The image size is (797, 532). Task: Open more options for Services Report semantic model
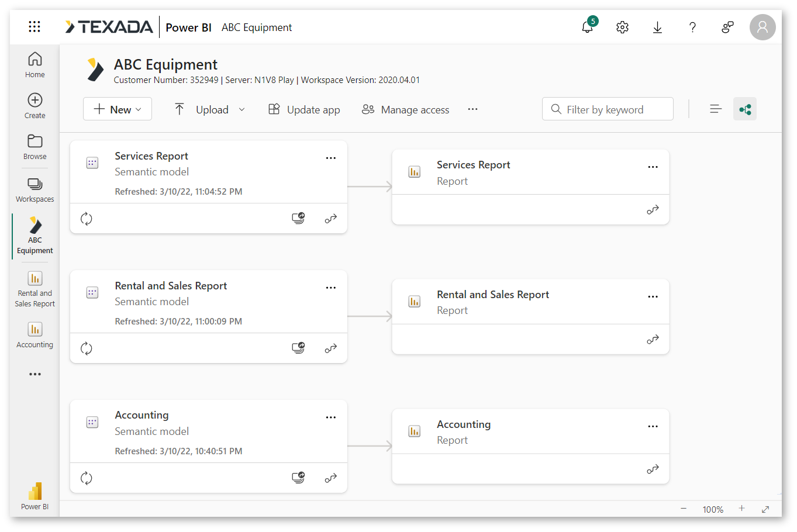coord(331,158)
